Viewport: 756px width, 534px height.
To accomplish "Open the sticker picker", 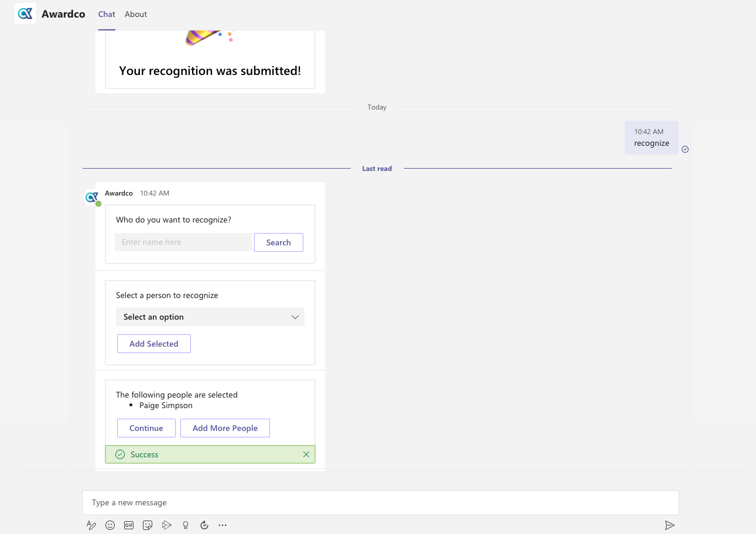I will pos(148,525).
